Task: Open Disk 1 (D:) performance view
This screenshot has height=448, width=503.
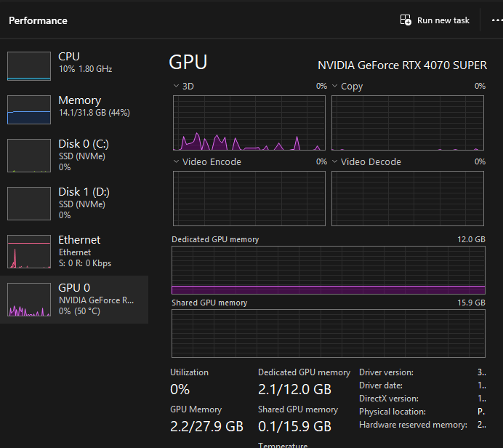Action: [x=74, y=203]
